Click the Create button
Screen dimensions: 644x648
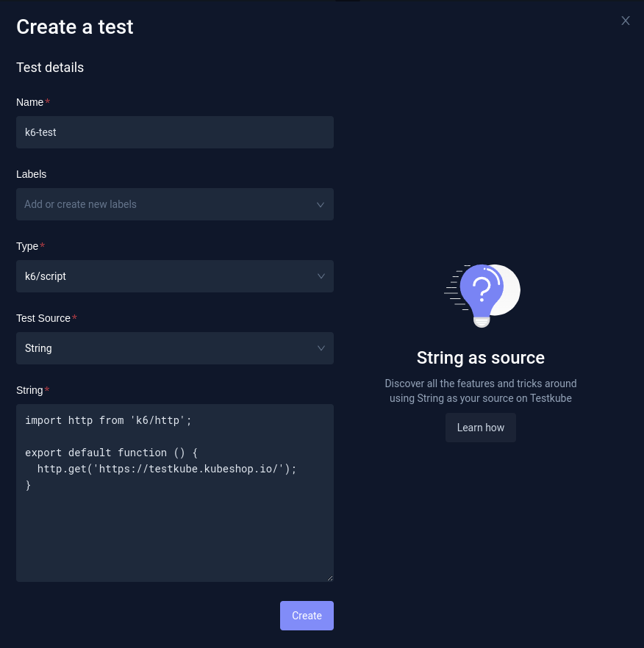307,616
